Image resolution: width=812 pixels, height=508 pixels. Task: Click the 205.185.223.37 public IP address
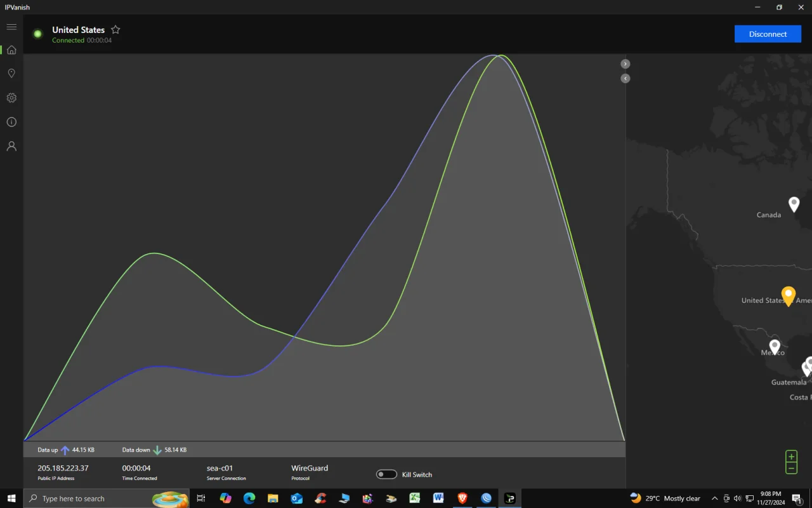click(63, 468)
